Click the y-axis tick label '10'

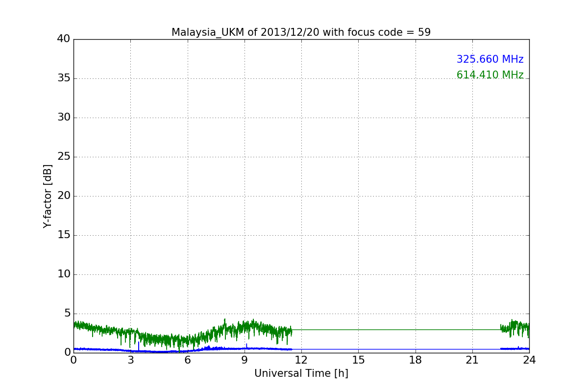64,274
